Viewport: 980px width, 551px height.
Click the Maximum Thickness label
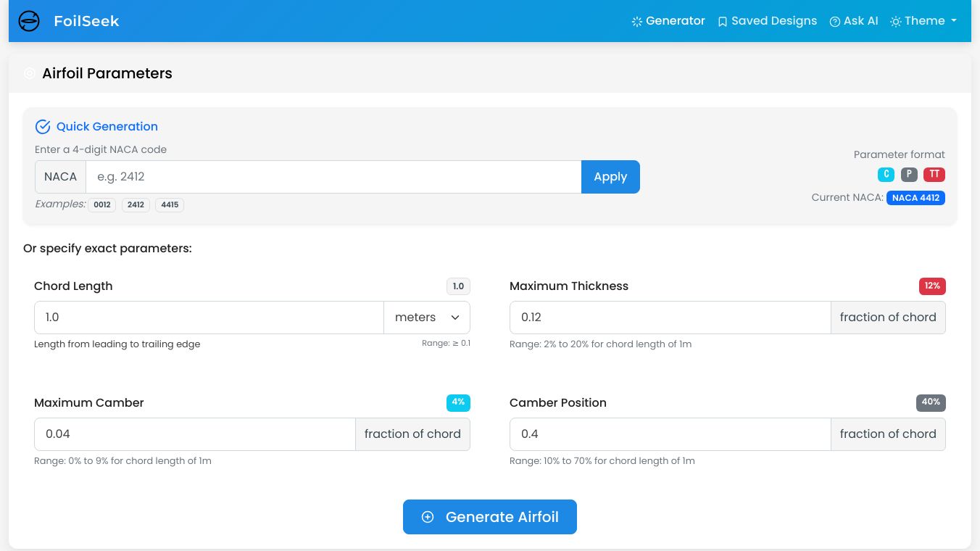tap(569, 286)
